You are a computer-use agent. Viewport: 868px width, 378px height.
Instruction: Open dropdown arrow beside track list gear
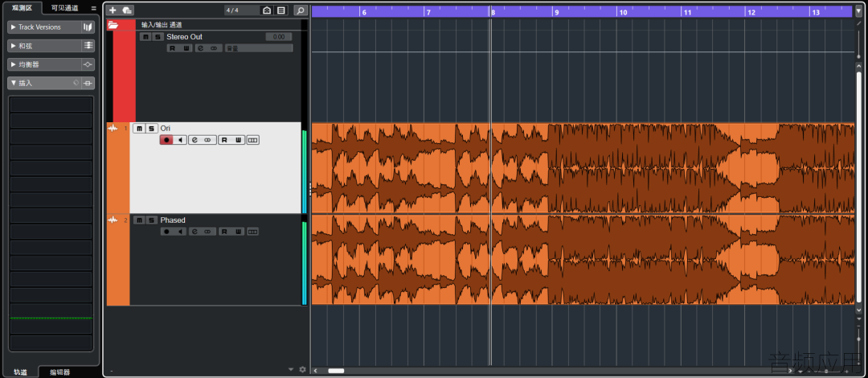click(x=291, y=369)
